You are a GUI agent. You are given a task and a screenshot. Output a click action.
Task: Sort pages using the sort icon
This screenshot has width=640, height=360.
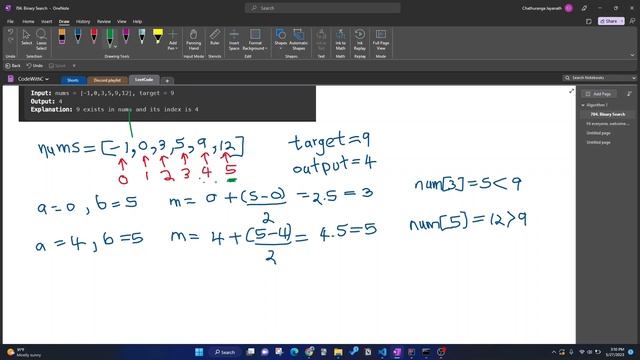pyautogui.click(x=629, y=94)
